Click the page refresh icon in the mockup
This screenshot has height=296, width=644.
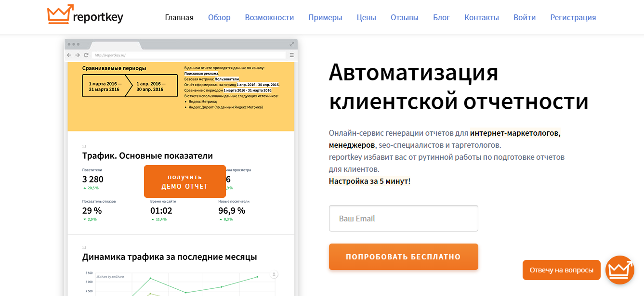[x=86, y=55]
